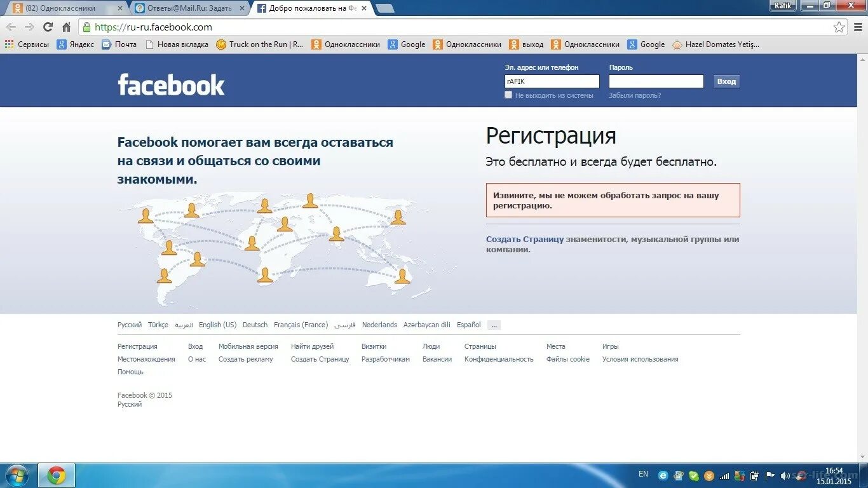This screenshot has height=488, width=868.
Task: Open the Файлы cookie footer link
Action: tap(568, 359)
